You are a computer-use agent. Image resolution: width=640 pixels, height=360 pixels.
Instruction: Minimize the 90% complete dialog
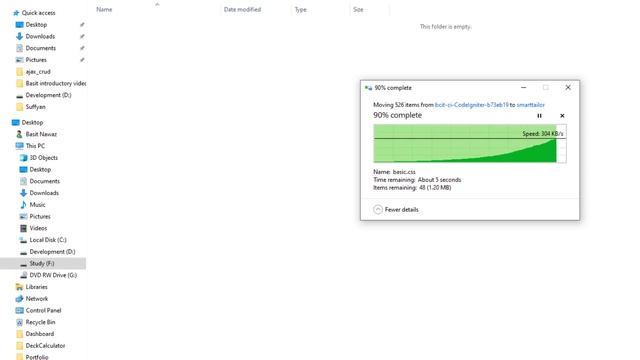[x=524, y=88]
